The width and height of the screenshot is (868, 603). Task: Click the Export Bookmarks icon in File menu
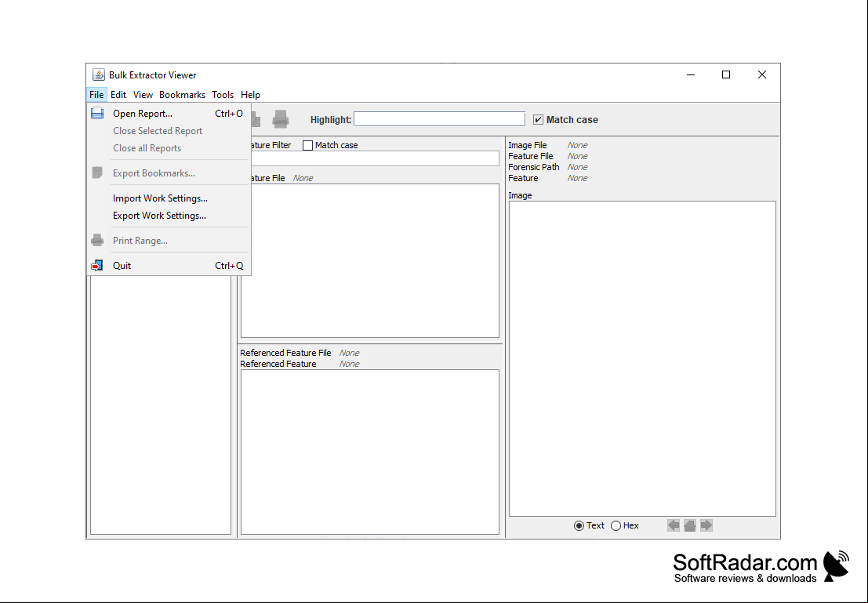click(x=97, y=173)
